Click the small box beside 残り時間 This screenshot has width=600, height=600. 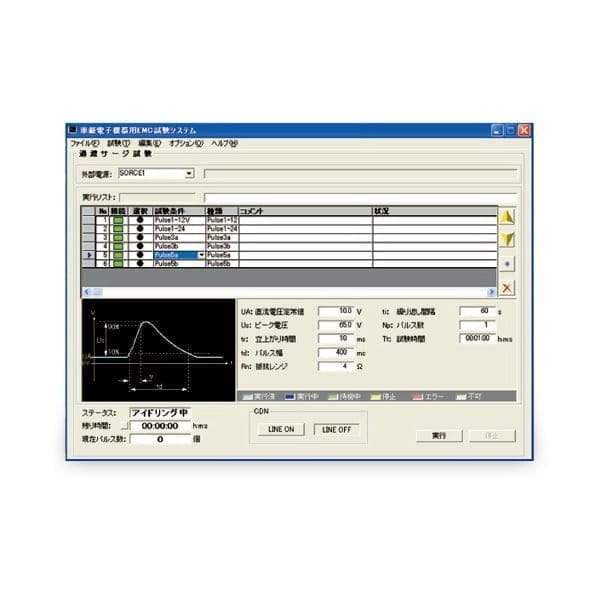(125, 425)
